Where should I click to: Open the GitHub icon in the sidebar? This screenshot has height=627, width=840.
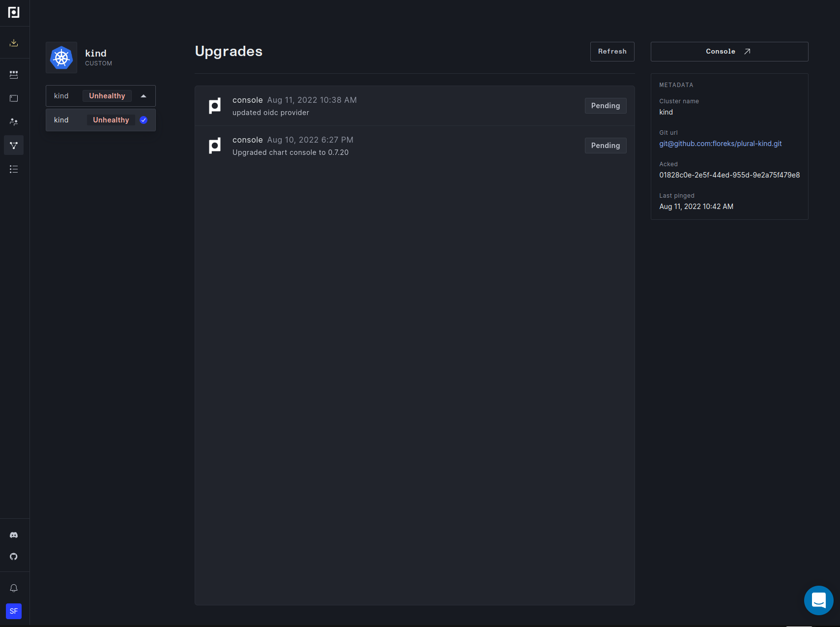tap(14, 557)
